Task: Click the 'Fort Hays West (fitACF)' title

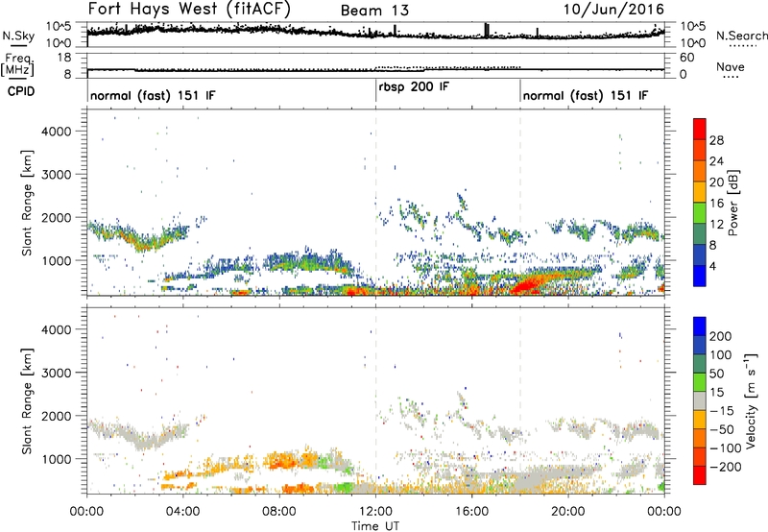Action: click(x=189, y=9)
